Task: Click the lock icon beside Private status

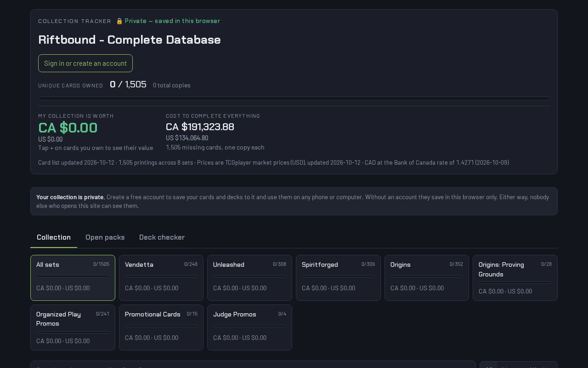Action: [119, 21]
